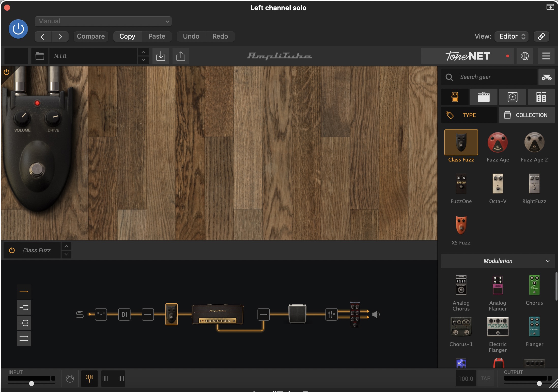Click the amp head in signal chain
The height and width of the screenshot is (392, 558).
[218, 314]
